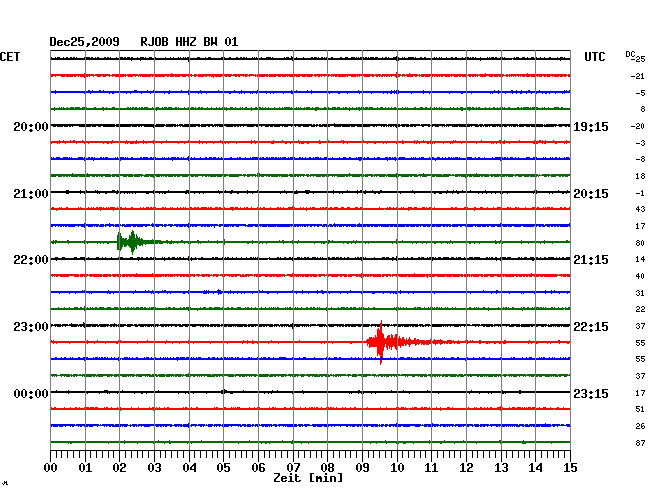
Task: Select the "21:00" CET time label
Action: coord(31,194)
